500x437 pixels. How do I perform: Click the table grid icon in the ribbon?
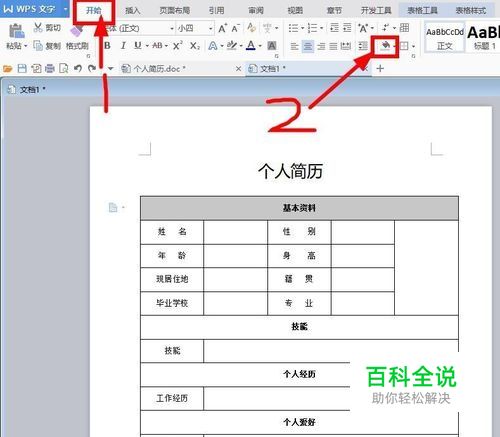coord(404,28)
